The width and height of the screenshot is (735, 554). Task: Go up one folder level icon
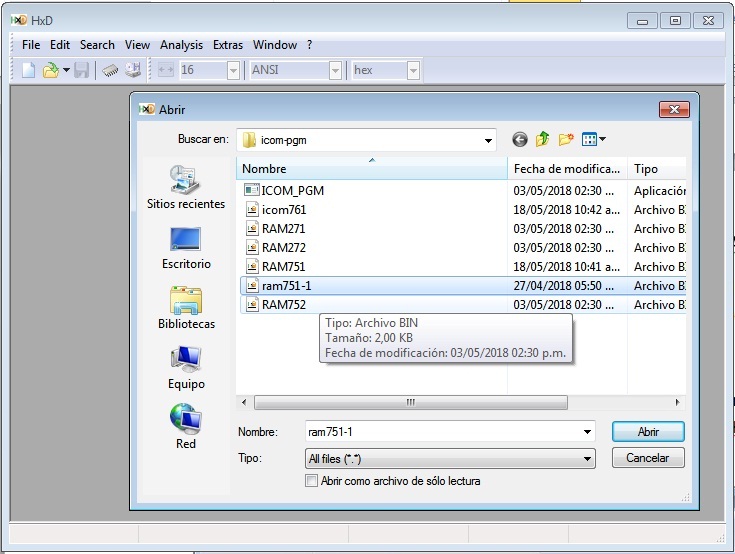pyautogui.click(x=542, y=139)
